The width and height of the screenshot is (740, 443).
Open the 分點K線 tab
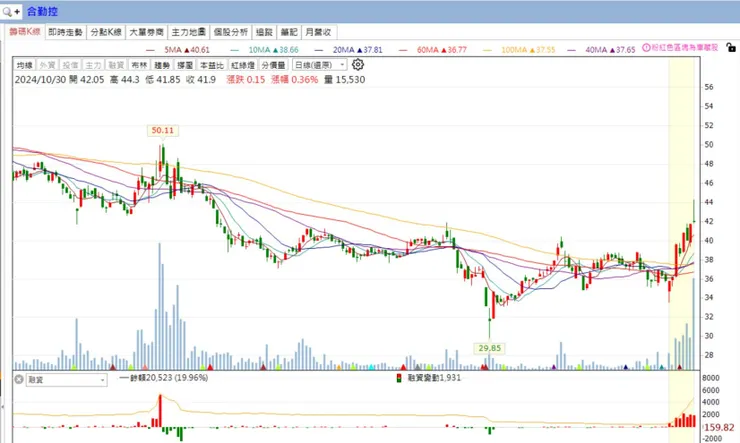[106, 32]
